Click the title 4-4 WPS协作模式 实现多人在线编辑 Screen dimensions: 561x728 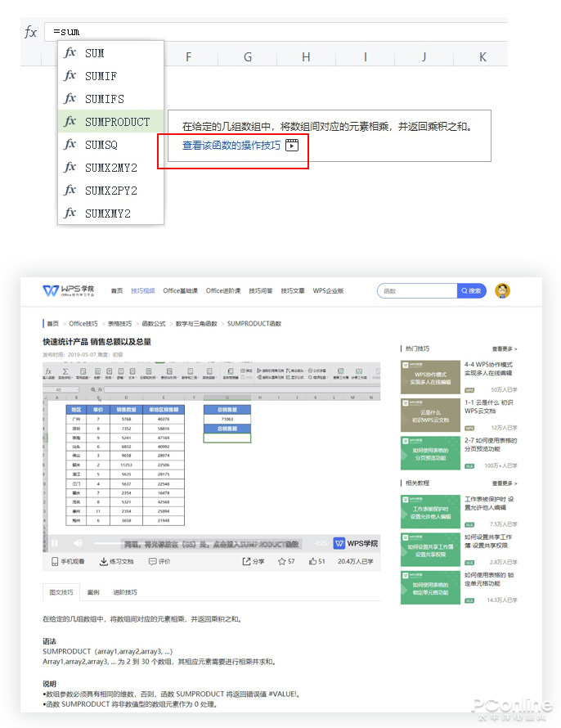[x=488, y=369]
